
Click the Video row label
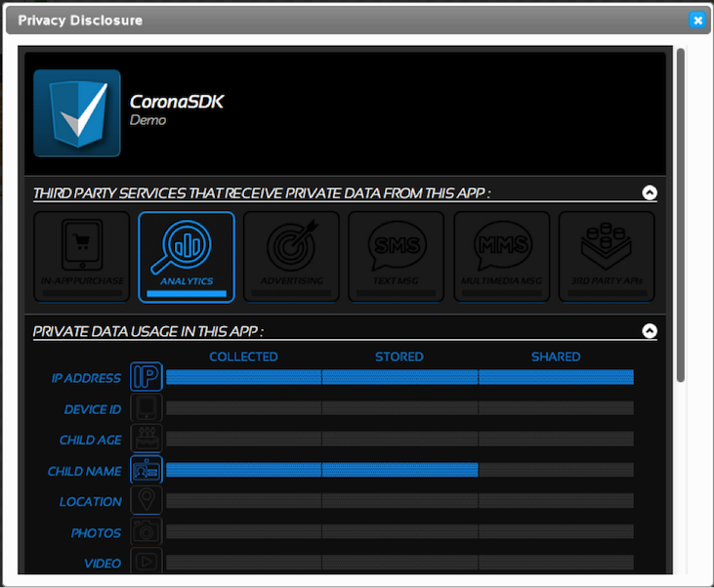[102, 564]
